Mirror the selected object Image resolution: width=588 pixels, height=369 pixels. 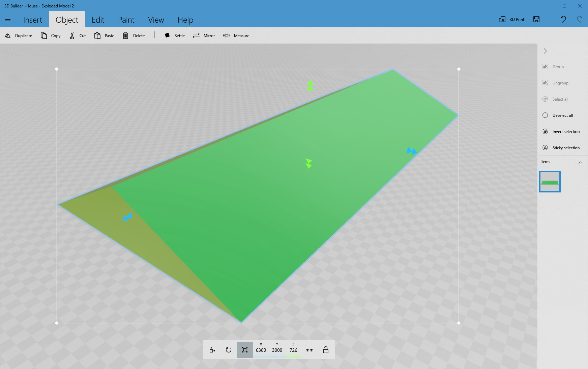pyautogui.click(x=204, y=35)
